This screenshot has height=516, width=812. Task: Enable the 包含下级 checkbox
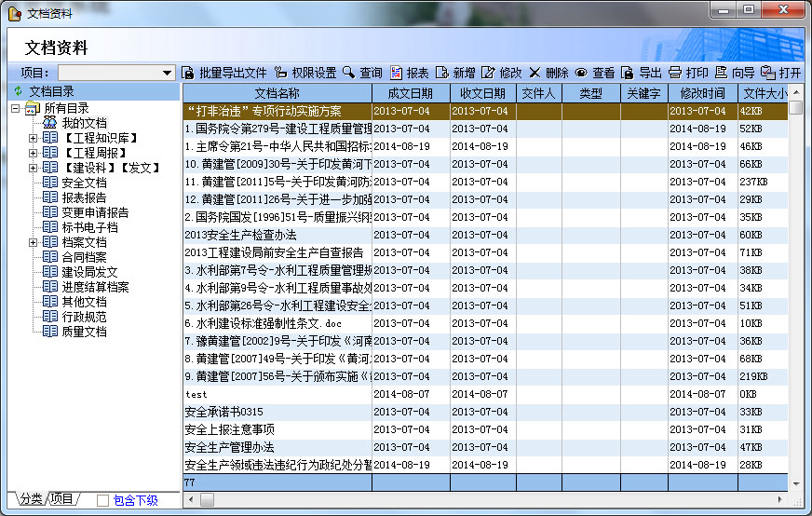(103, 500)
